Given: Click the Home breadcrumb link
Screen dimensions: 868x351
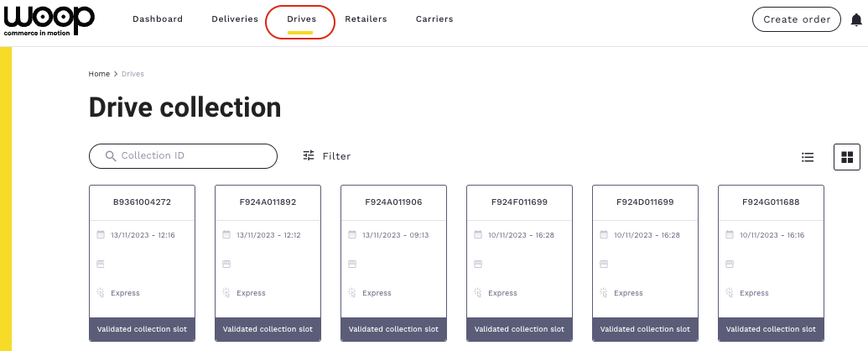Looking at the screenshot, I should click(x=99, y=74).
